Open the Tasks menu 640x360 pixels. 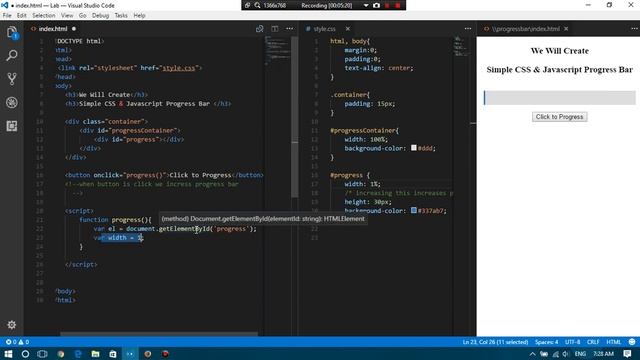coord(121,16)
